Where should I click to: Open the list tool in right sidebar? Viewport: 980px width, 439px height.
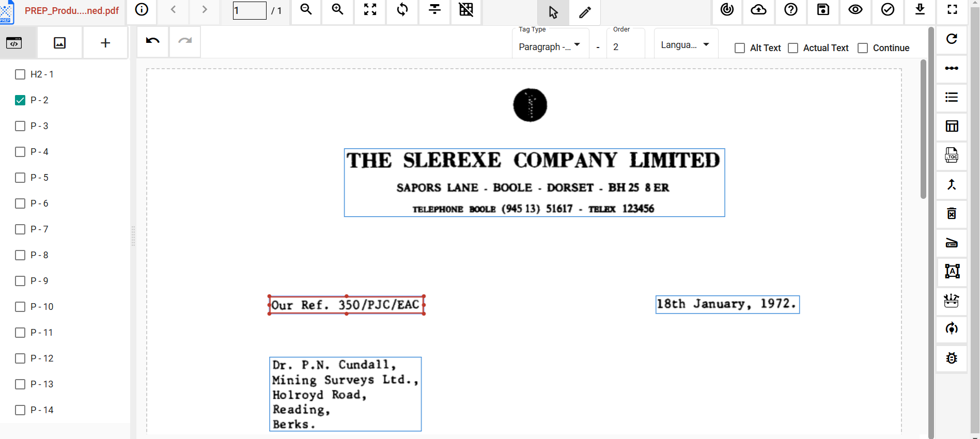coord(952,97)
